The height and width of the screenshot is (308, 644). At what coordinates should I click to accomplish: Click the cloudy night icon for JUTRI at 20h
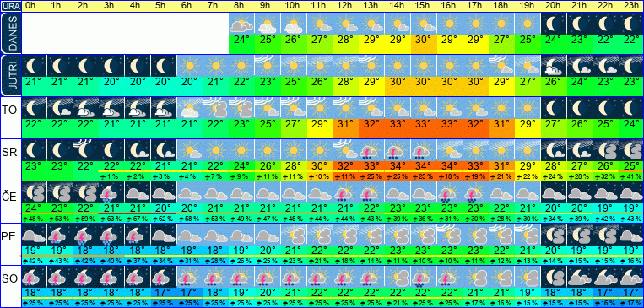[554, 65]
